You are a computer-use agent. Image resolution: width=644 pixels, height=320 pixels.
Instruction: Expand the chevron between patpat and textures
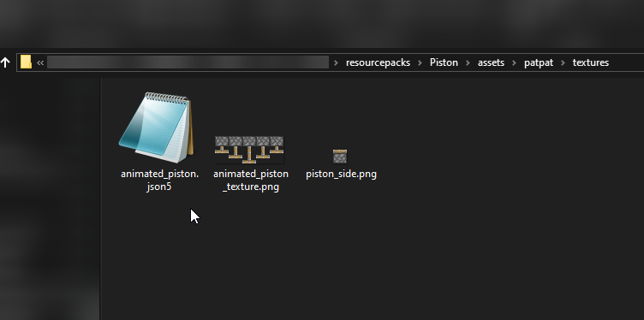point(563,62)
